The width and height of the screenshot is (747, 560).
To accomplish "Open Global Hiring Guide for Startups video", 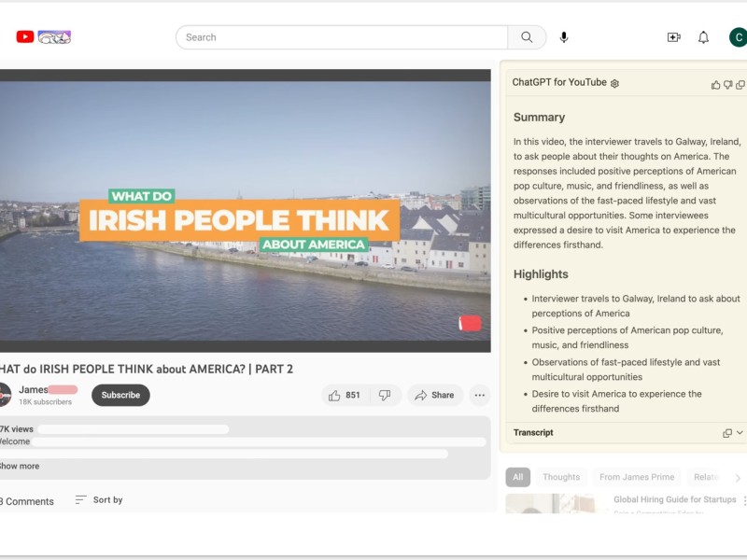I will pos(674,499).
